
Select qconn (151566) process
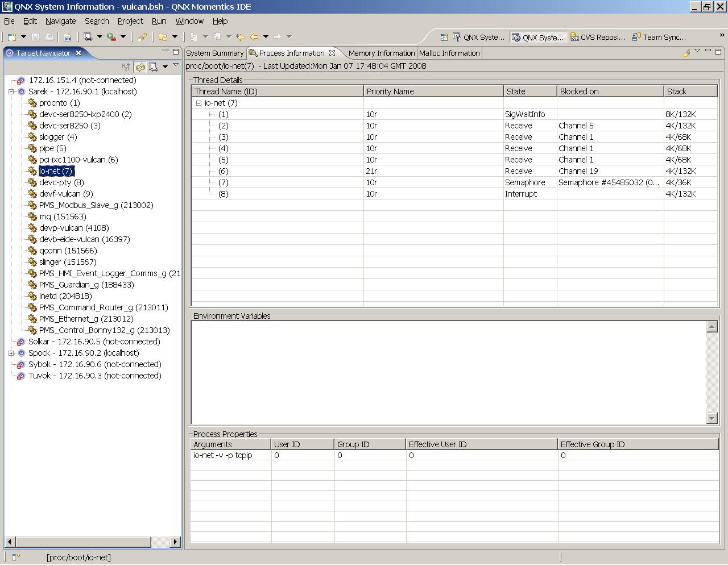[68, 251]
